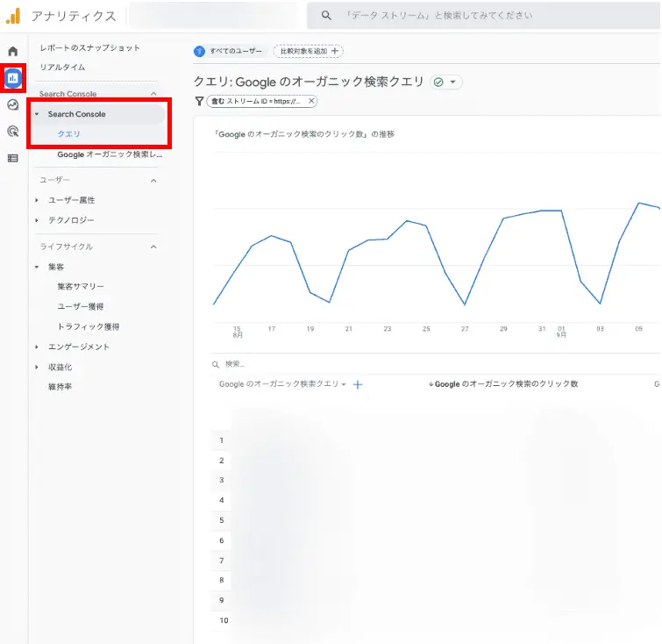Collapse the Search Console tree item
The image size is (662, 644).
pyautogui.click(x=37, y=114)
